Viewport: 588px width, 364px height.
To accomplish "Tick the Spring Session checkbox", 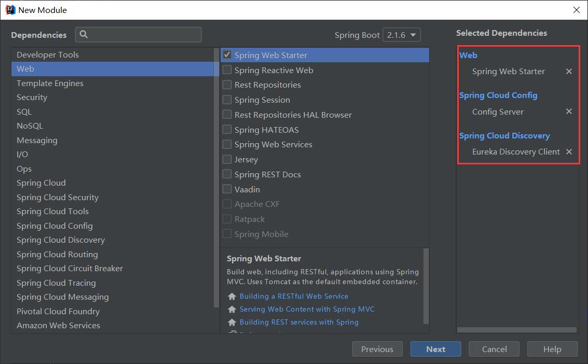I will tap(227, 100).
